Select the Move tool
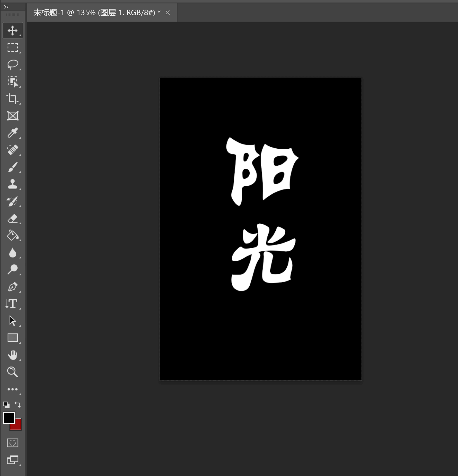458x476 pixels. coord(13,31)
